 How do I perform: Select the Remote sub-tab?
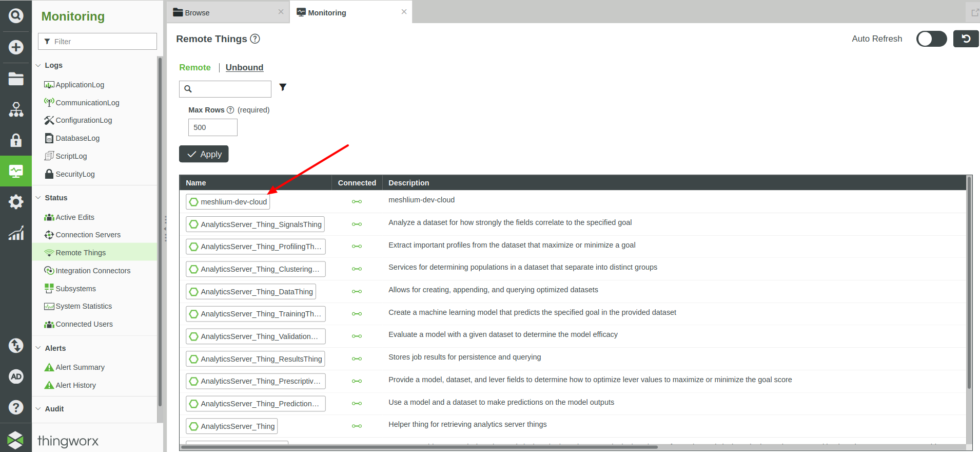195,67
